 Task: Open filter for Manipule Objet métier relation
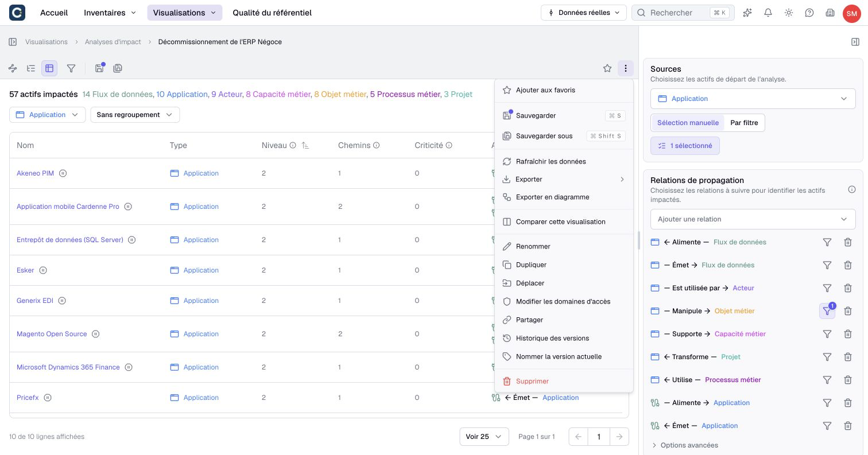(827, 311)
